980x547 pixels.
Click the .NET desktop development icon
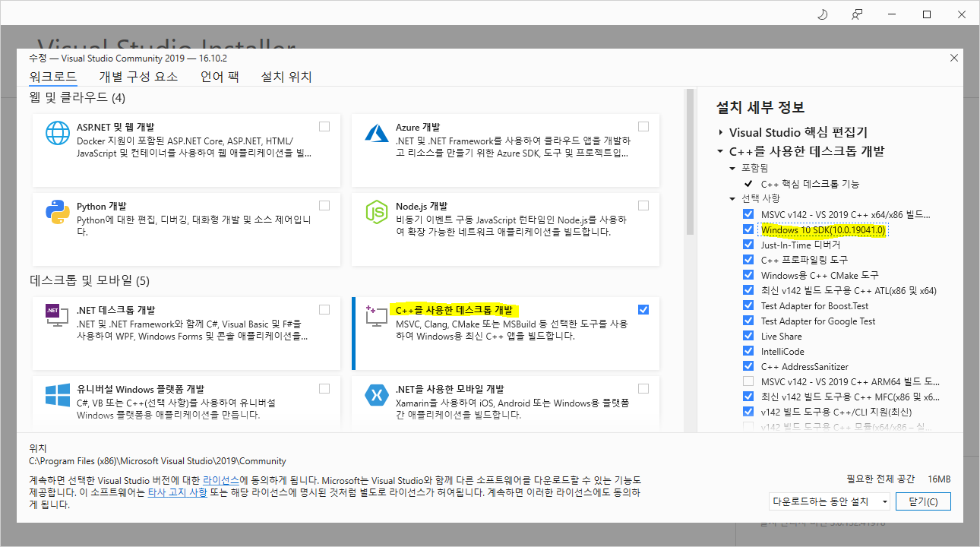tap(58, 315)
